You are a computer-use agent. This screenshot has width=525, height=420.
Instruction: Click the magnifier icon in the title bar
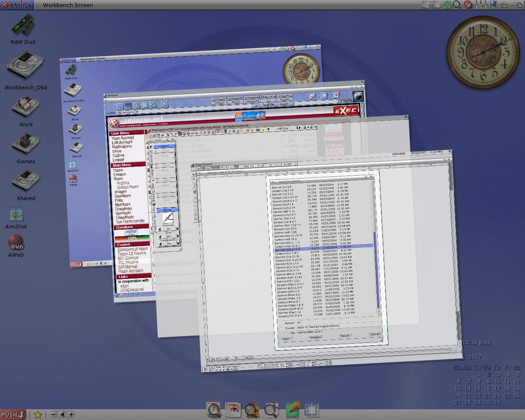[457, 5]
